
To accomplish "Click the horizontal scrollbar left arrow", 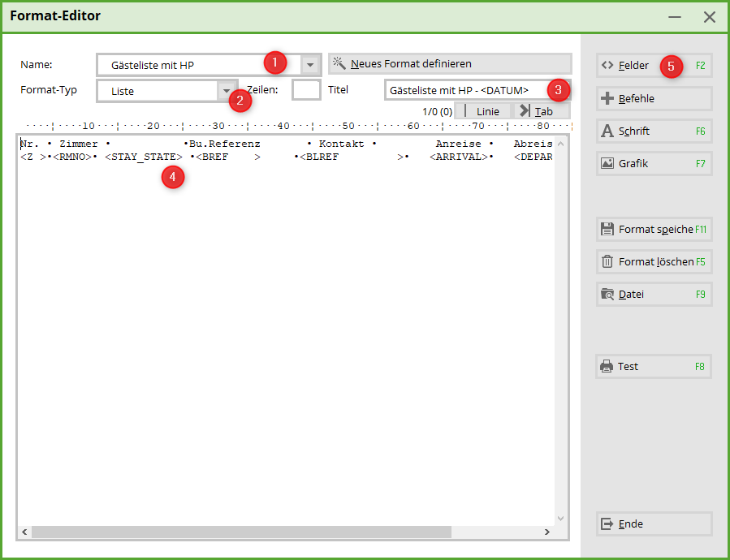I will tap(24, 532).
